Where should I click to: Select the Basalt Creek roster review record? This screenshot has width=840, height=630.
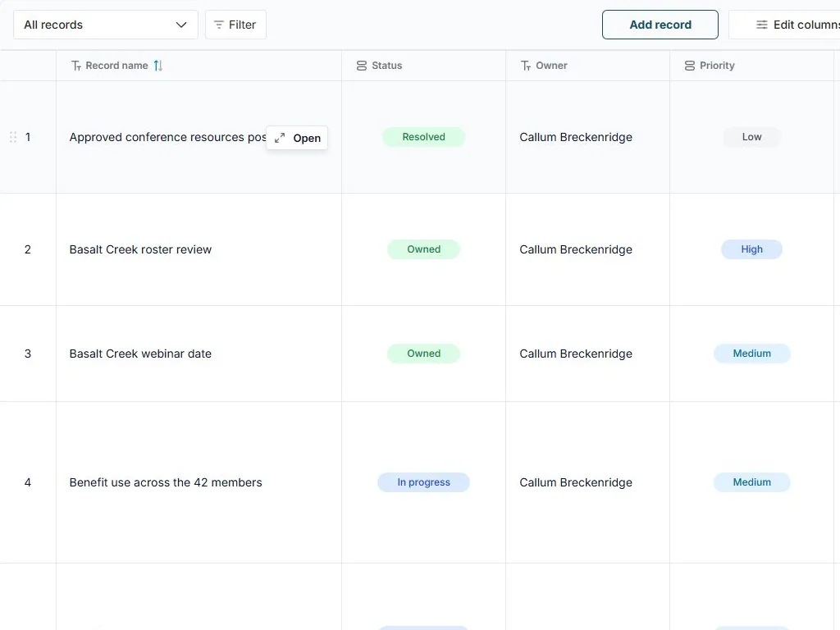click(140, 249)
